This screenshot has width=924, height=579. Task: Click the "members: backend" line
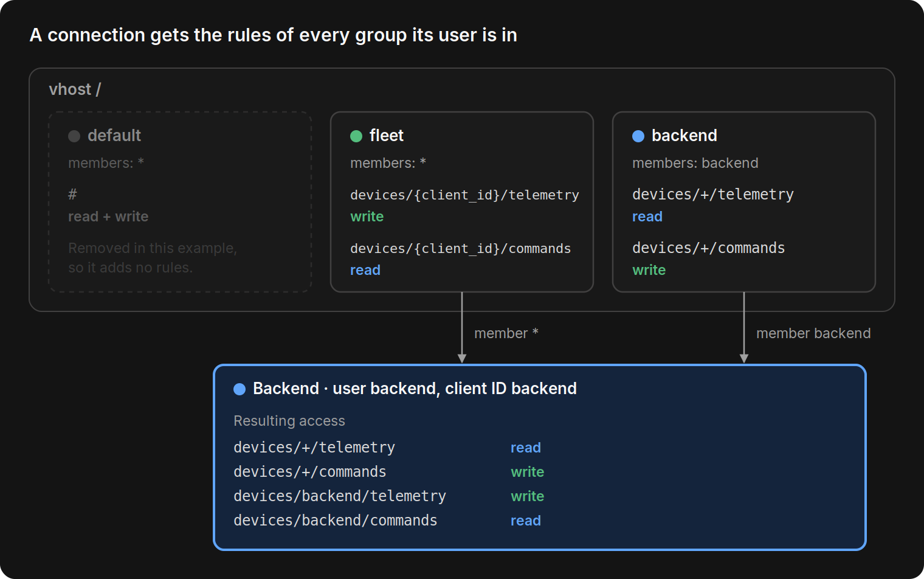pos(695,163)
